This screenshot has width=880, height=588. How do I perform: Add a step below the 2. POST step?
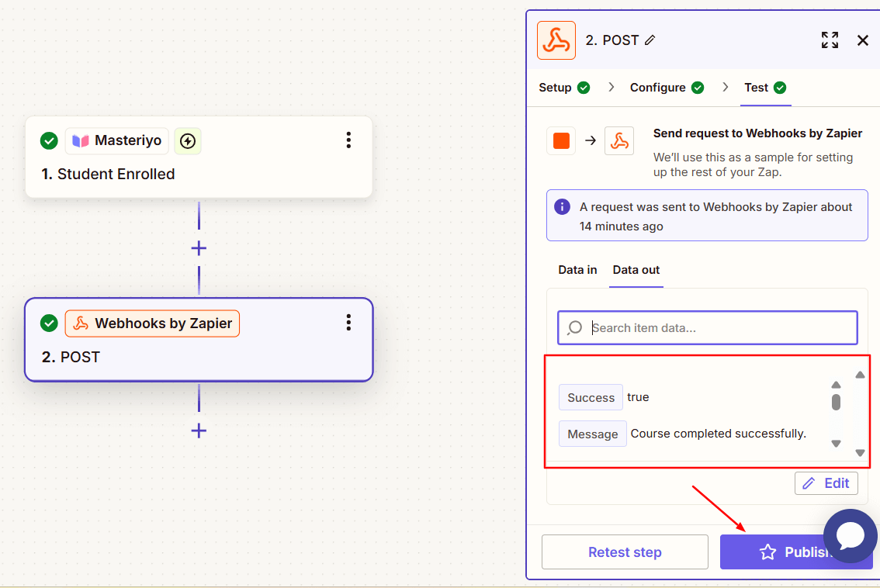pos(199,431)
